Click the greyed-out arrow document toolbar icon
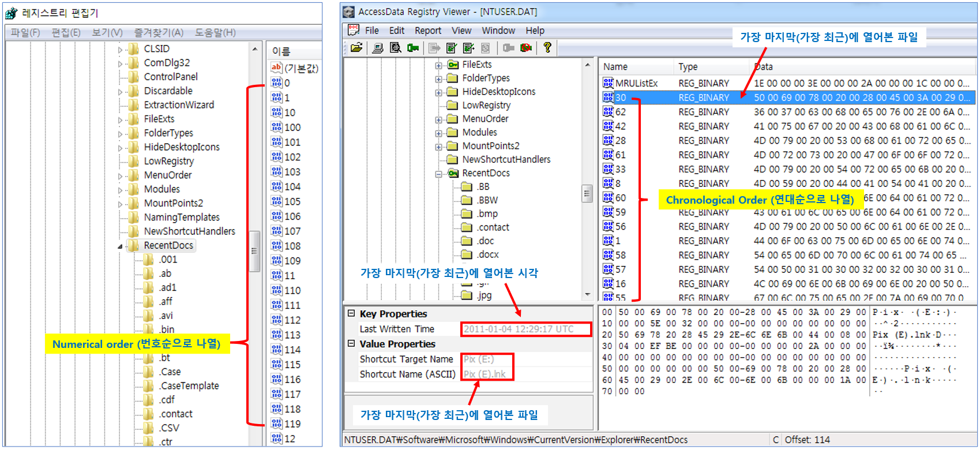The image size is (980, 450). coord(434,48)
